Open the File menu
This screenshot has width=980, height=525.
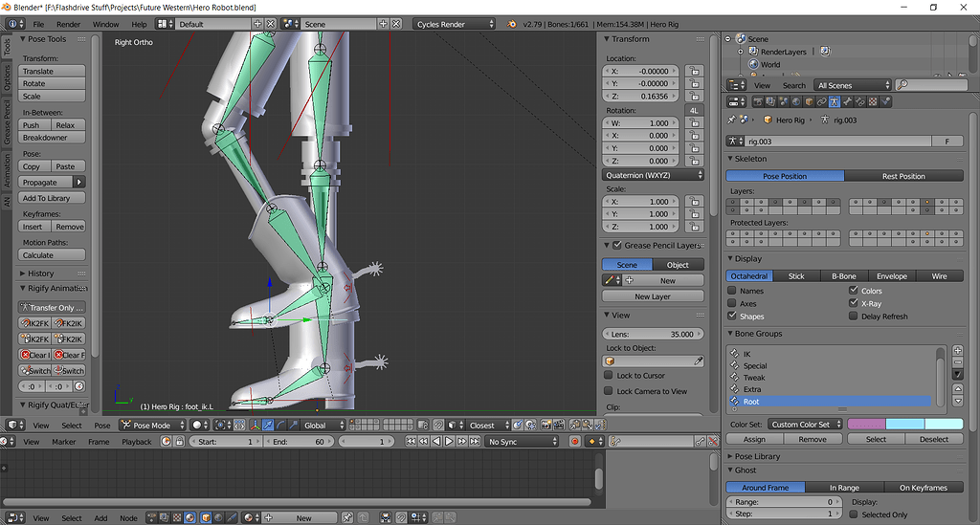click(x=38, y=24)
